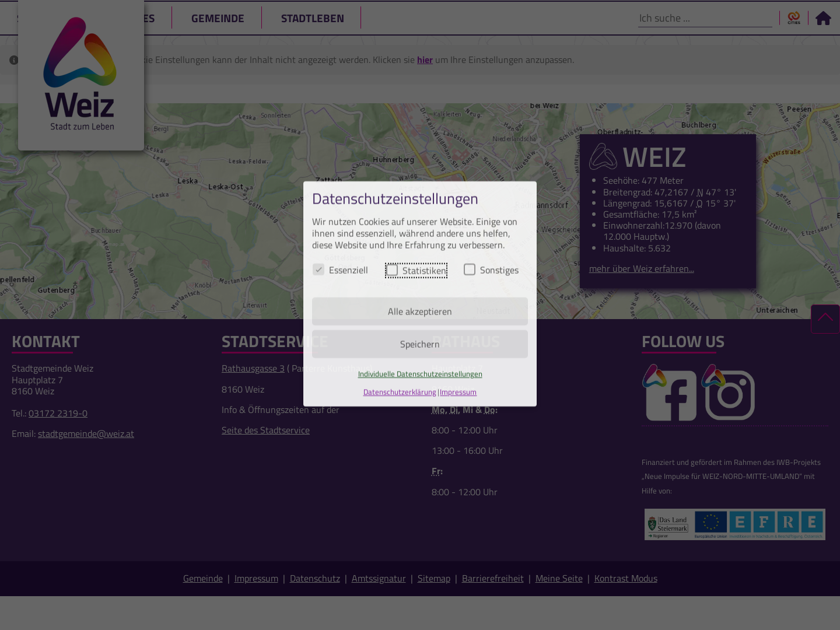Image resolution: width=840 pixels, height=630 pixels.
Task: Open the Sitemap footer link
Action: (x=434, y=578)
